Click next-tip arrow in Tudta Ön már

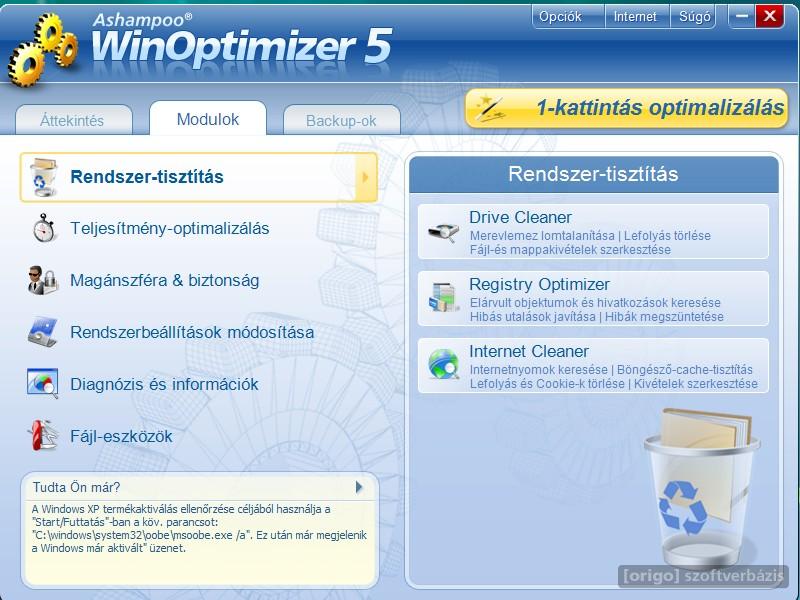point(359,487)
